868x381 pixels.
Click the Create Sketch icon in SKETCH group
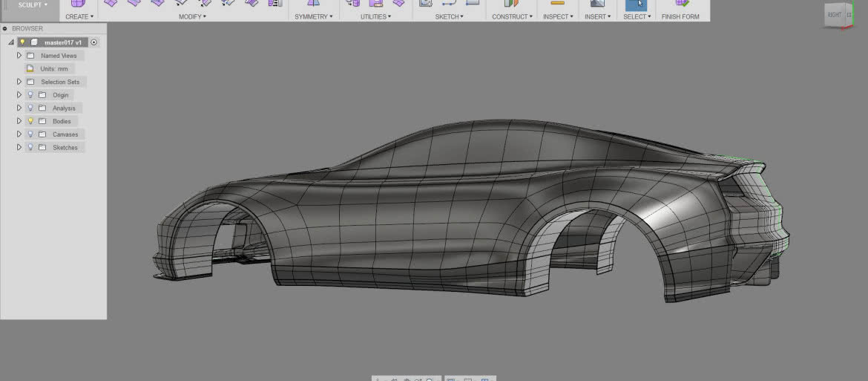425,3
